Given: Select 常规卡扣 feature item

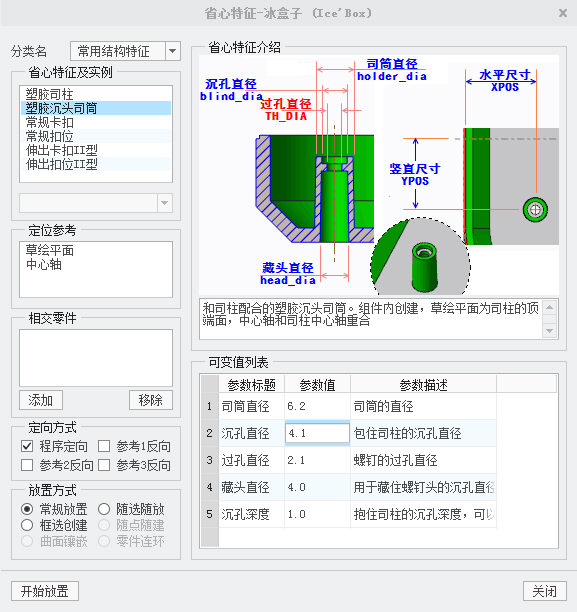Looking at the screenshot, I should [x=96, y=122].
